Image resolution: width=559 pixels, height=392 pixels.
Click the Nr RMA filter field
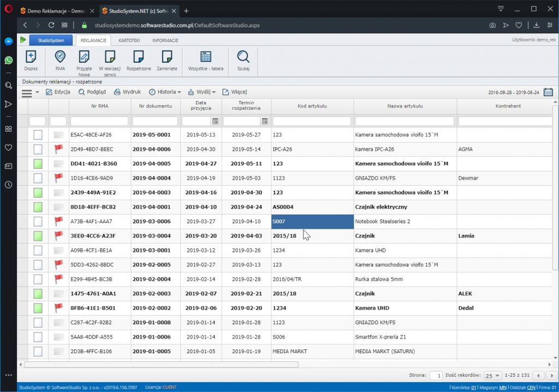[x=99, y=121]
